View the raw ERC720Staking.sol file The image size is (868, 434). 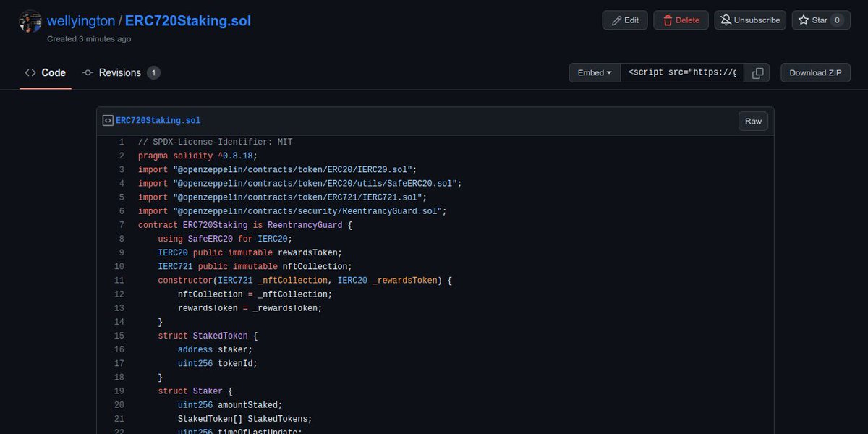[753, 121]
